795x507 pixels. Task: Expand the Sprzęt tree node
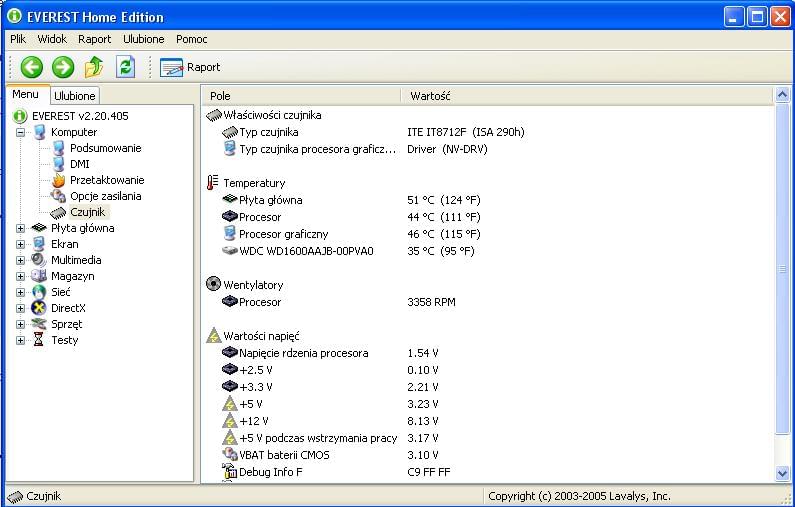20,324
